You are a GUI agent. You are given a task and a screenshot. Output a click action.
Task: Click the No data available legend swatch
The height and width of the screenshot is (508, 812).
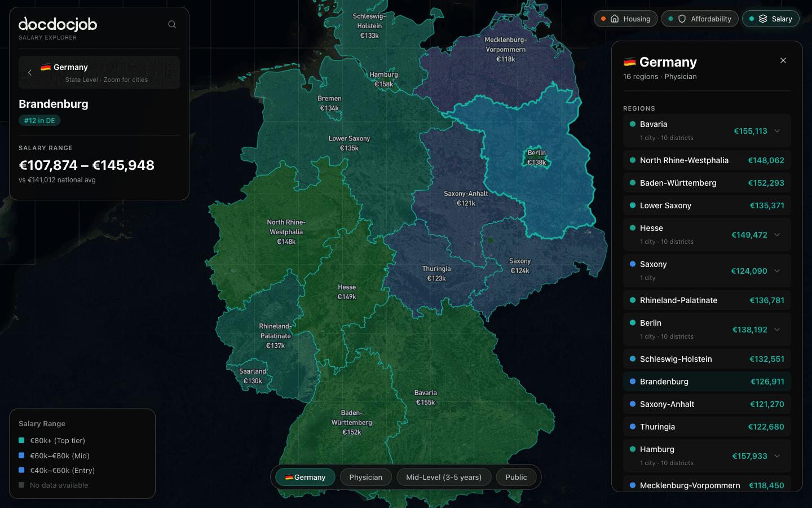click(x=21, y=485)
